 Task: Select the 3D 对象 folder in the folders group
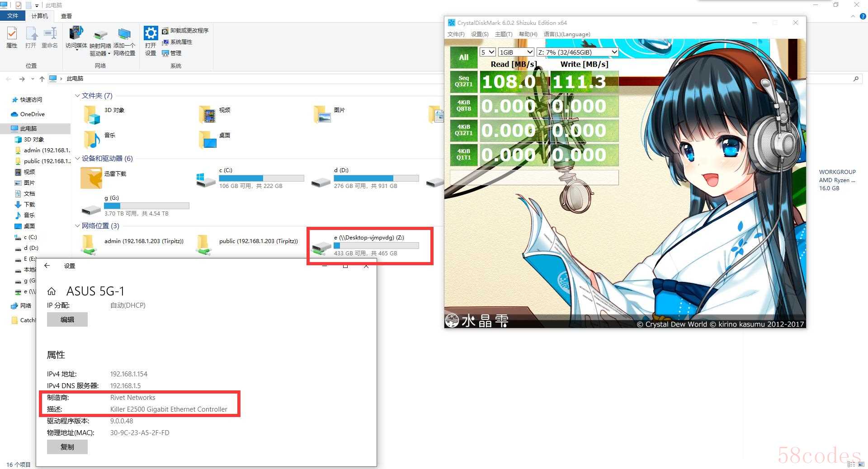click(104, 114)
